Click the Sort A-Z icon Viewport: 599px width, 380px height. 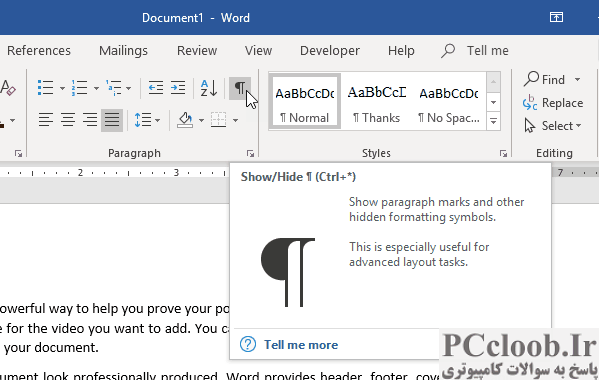[x=209, y=88]
